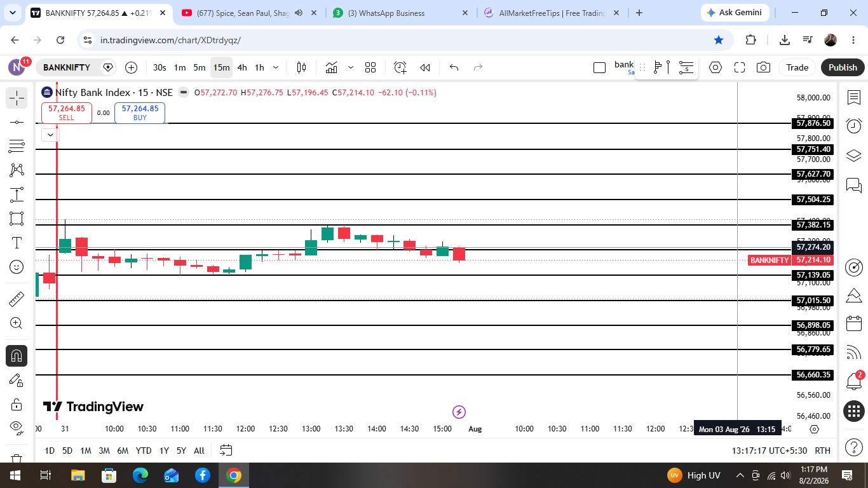
Task: Open the forecasting and measurement tools
Action: click(17, 194)
